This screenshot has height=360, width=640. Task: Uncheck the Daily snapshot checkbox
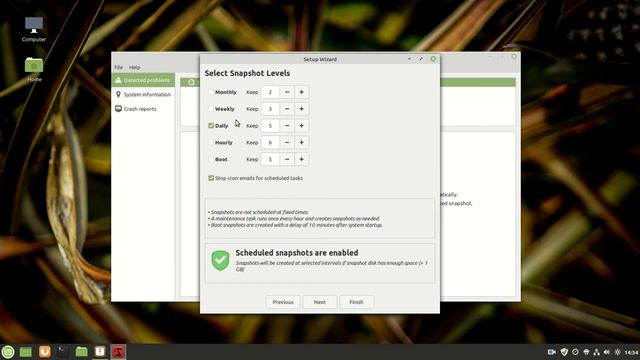211,126
